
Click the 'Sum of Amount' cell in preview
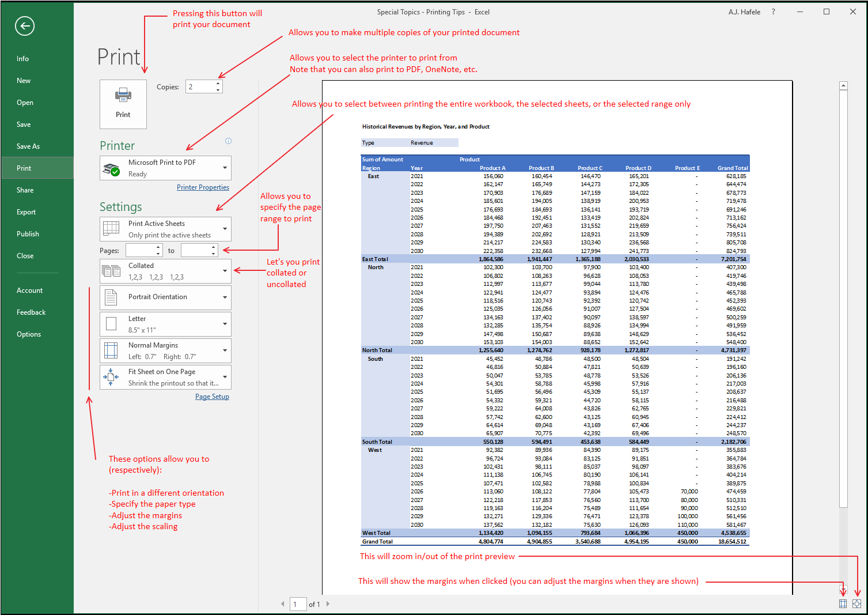point(382,160)
